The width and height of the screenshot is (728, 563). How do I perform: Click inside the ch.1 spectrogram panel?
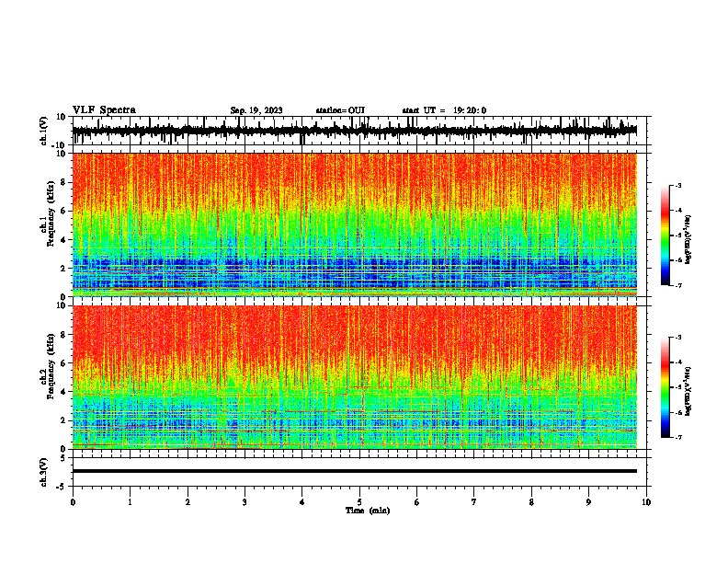[354, 224]
